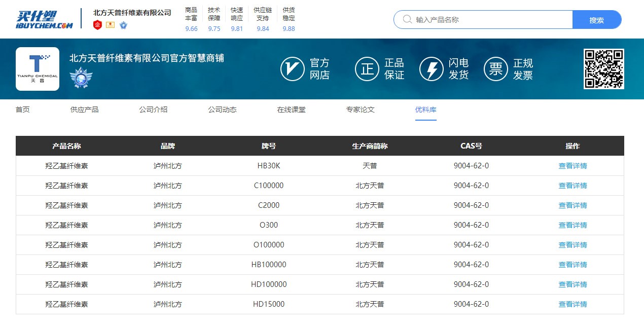Click the blue medal badge under company name
Screen dimensions: 644x328
click(x=123, y=24)
